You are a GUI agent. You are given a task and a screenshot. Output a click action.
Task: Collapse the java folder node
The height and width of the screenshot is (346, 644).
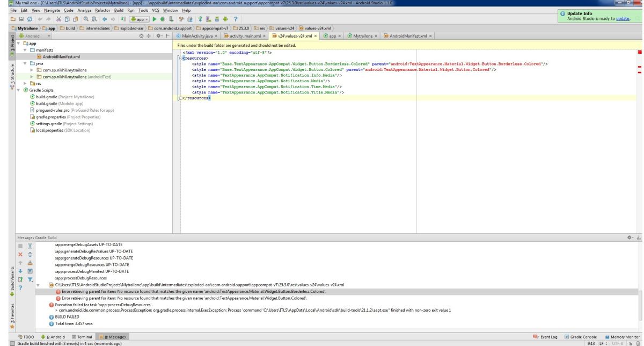[x=25, y=63]
